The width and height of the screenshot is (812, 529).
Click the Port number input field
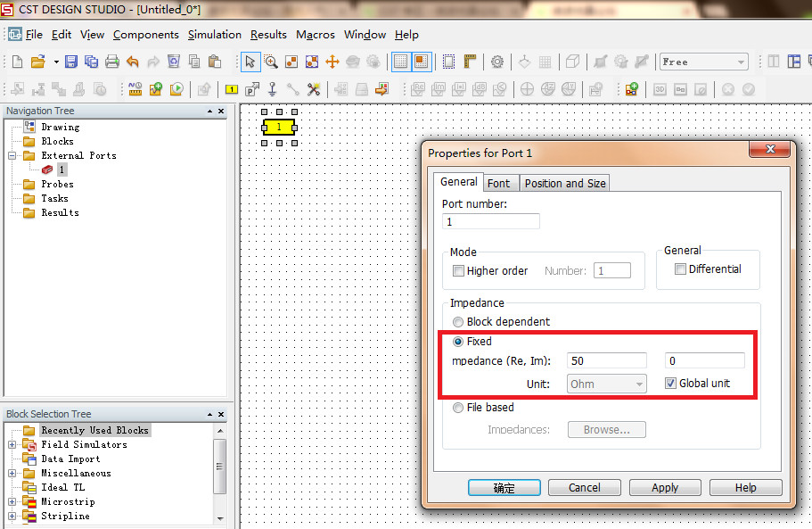[491, 221]
